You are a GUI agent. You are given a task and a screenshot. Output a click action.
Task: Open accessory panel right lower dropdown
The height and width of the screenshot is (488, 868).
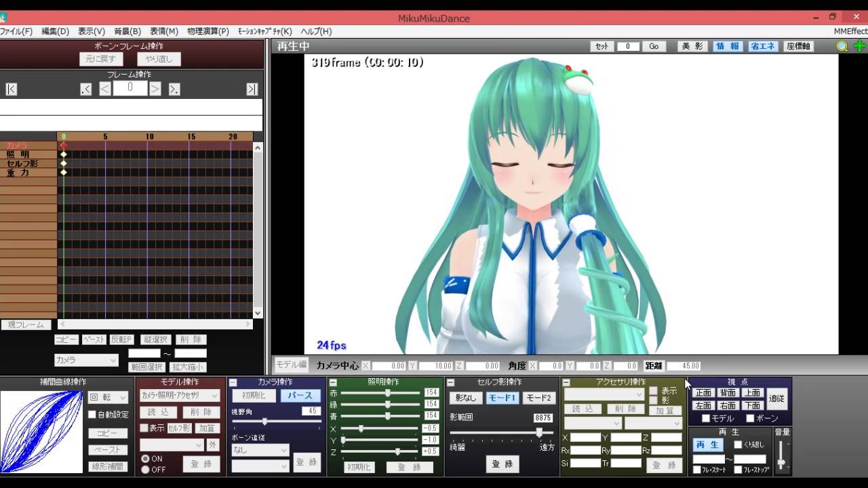(653, 423)
